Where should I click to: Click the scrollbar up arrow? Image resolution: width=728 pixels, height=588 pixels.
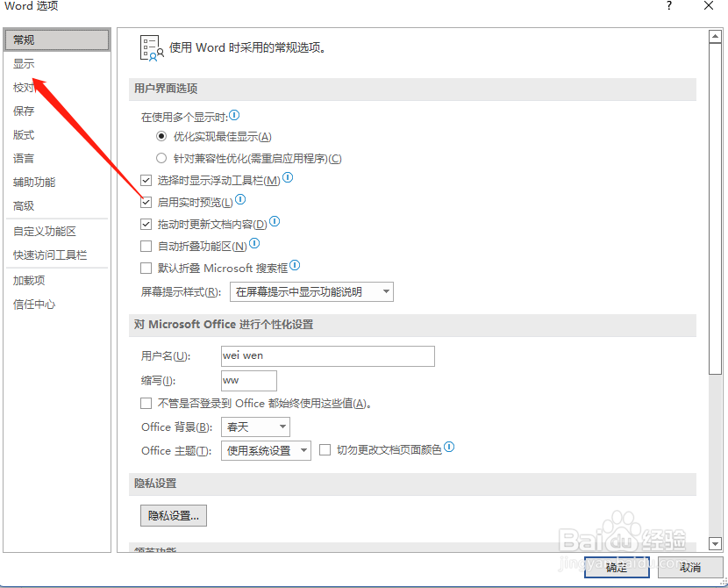pyautogui.click(x=715, y=37)
